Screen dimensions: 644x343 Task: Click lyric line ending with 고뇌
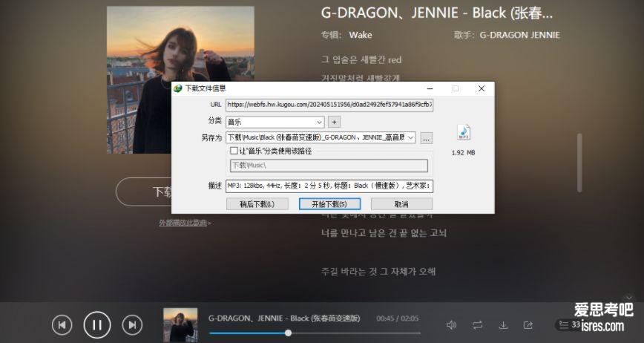[x=384, y=233]
